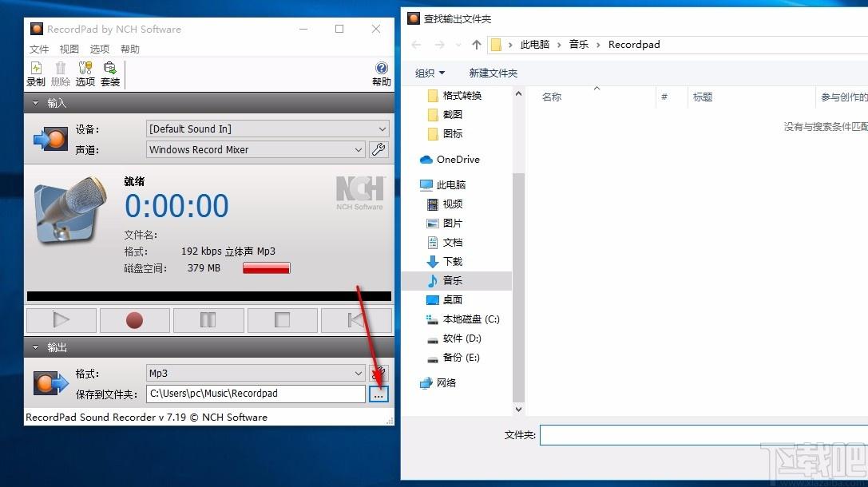Maximize the RecordPad window

[339, 29]
